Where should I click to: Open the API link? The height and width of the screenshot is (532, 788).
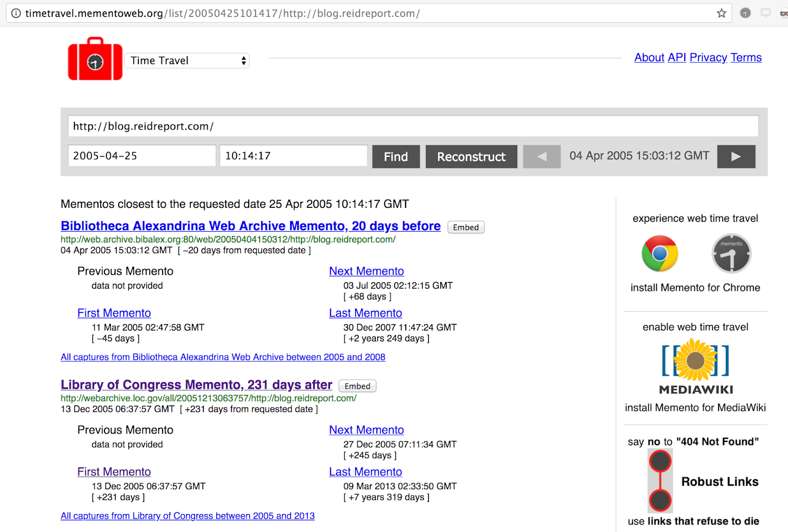[x=677, y=58]
